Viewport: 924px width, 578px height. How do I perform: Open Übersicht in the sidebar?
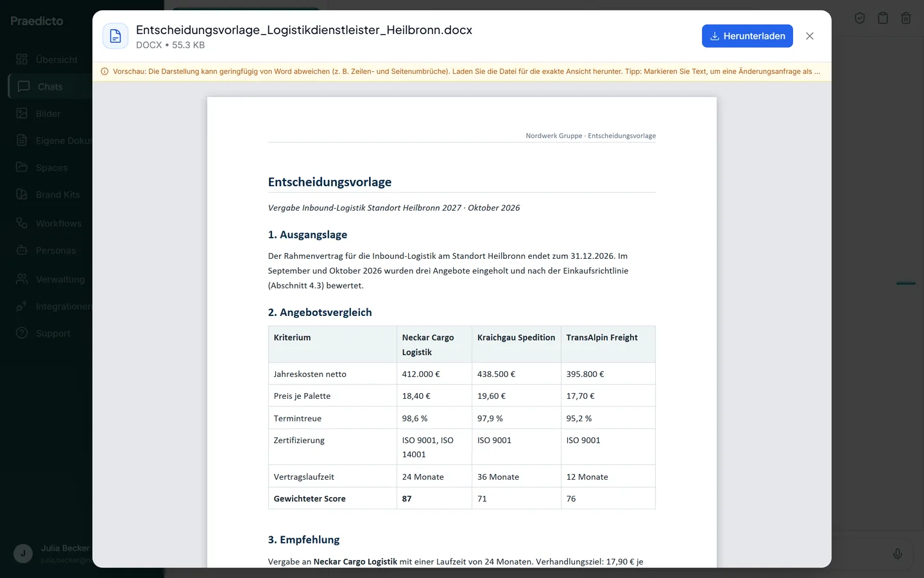tap(48, 60)
